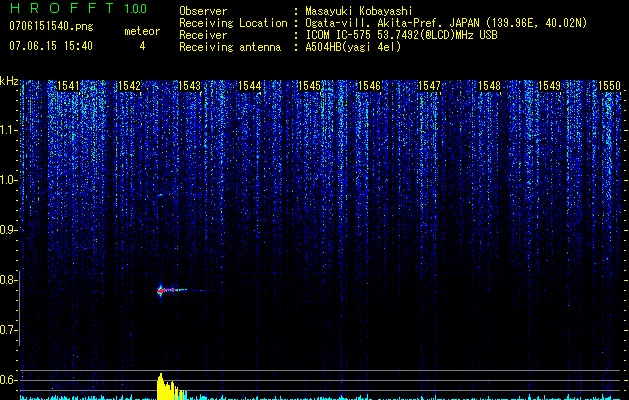Viewport: 629px width, 400px height.
Task: Click the 0.7 kHz axis label
Action: (8, 330)
